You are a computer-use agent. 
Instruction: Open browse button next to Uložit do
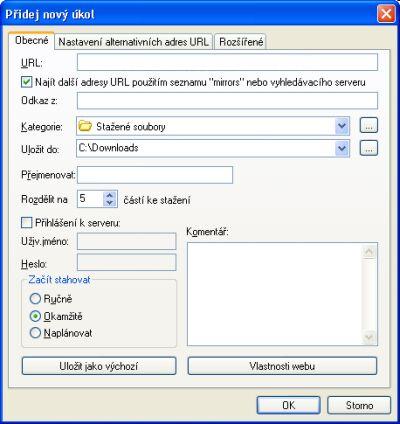pyautogui.click(x=369, y=148)
